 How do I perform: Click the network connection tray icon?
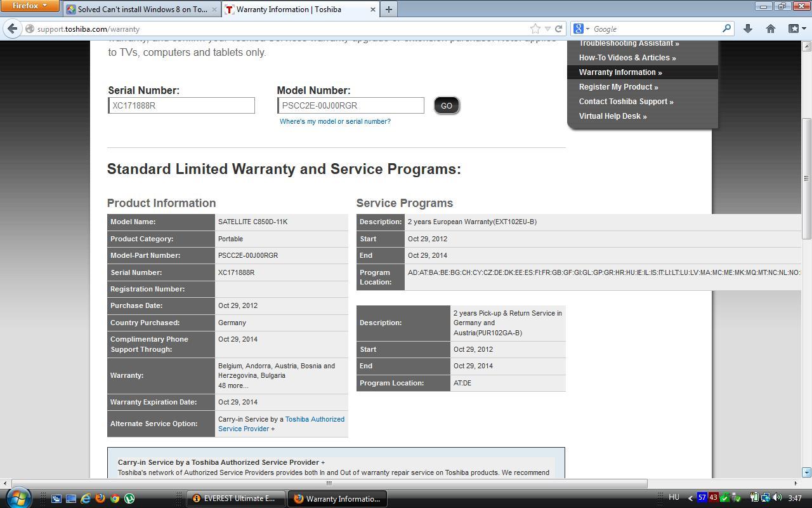point(766,498)
